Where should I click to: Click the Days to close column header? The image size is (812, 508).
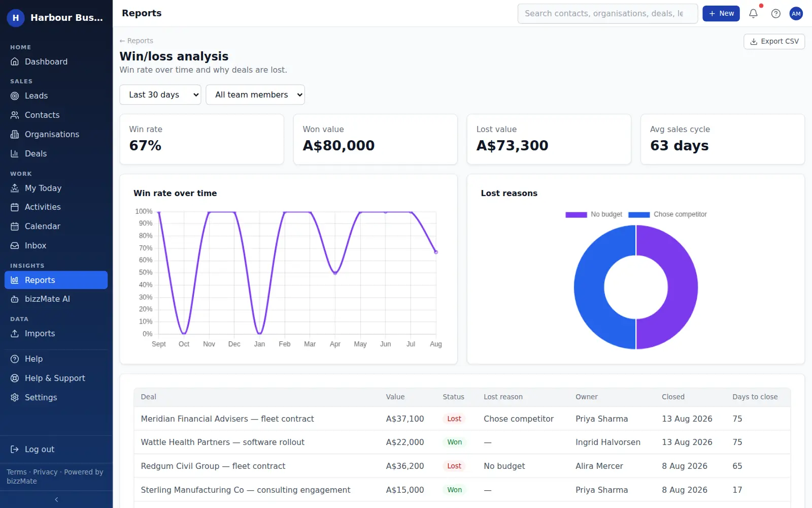coord(755,397)
